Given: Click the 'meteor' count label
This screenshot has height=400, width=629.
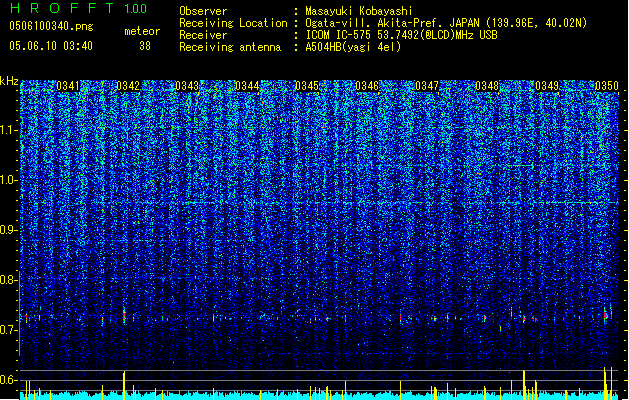Looking at the screenshot, I should (142, 31).
